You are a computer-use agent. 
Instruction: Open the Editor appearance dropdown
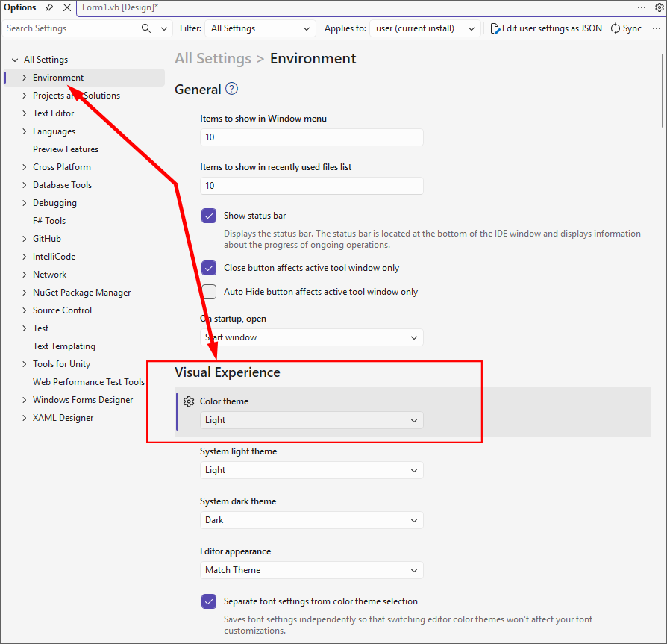coord(312,570)
